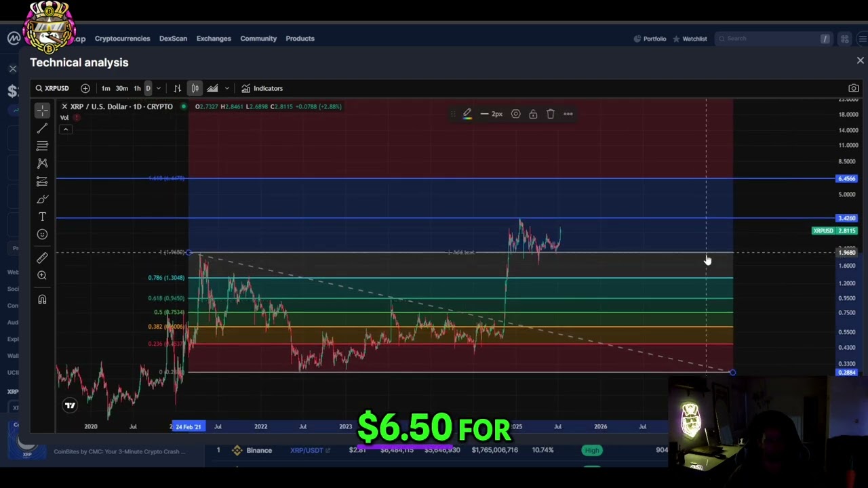Expand the timeframe dropdown arrow
This screenshot has height=488, width=868.
point(159,88)
